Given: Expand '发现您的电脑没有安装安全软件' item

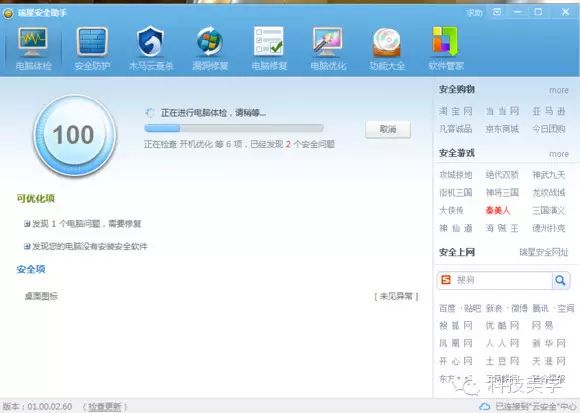Looking at the screenshot, I should [x=27, y=246].
